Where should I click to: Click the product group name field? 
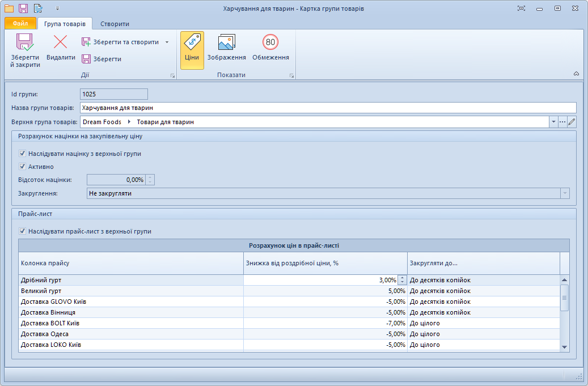(x=328, y=108)
